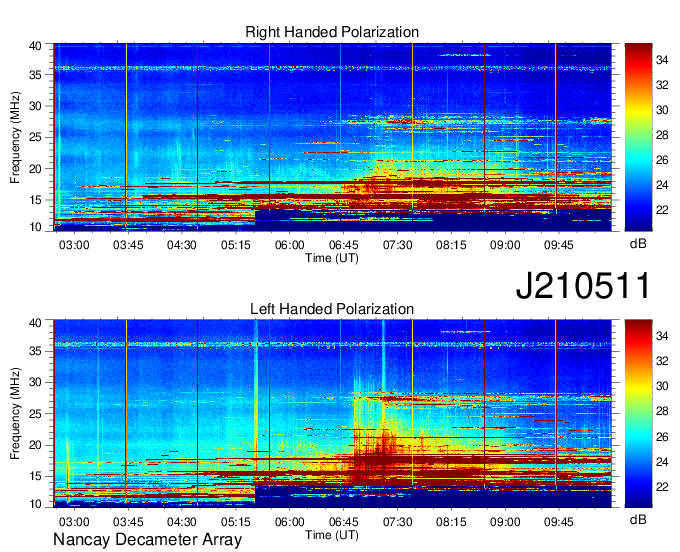Image resolution: width=680 pixels, height=552 pixels.
Task: Click 'Frequency (MHz)' axis label of right-handed plot
Action: pyautogui.click(x=15, y=137)
